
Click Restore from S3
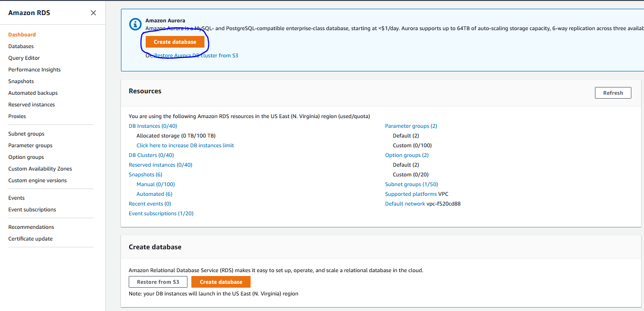[x=158, y=281]
